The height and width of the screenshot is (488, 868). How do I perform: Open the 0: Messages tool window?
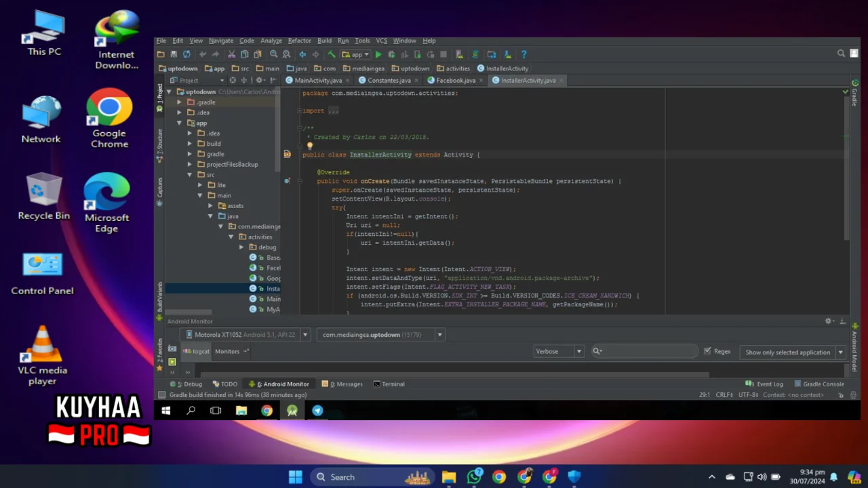[x=342, y=384]
